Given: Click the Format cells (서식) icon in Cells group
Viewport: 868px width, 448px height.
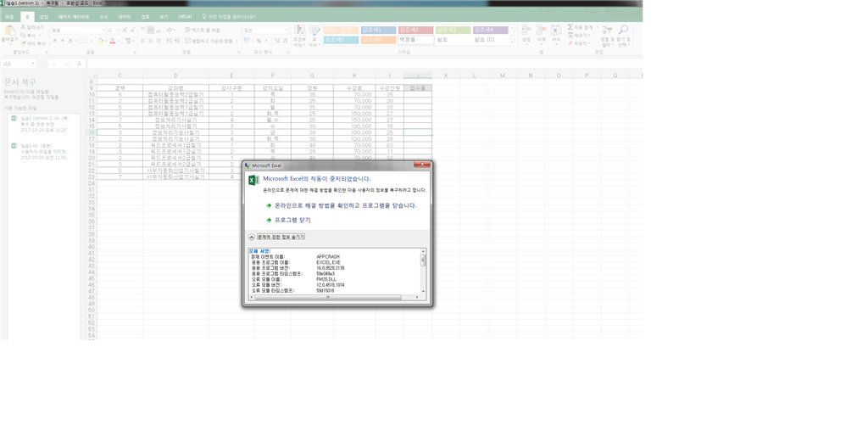Looking at the screenshot, I should pos(556,30).
